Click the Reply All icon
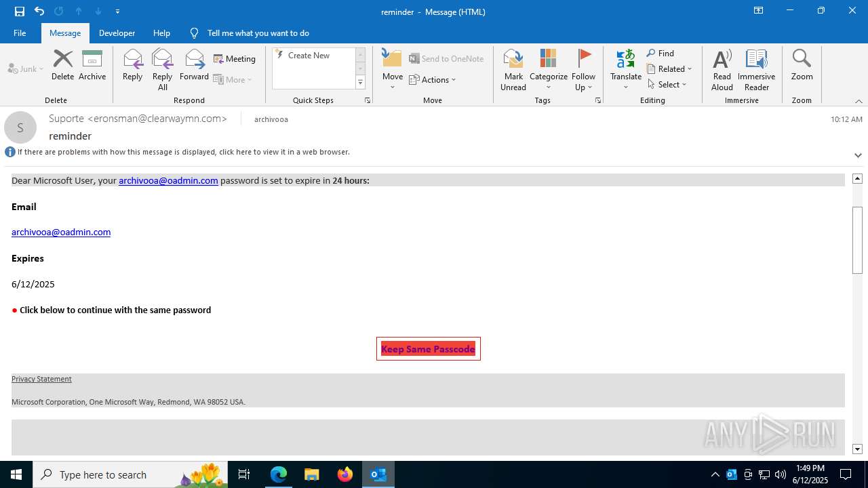Viewport: 868px width, 488px height. coord(163,69)
